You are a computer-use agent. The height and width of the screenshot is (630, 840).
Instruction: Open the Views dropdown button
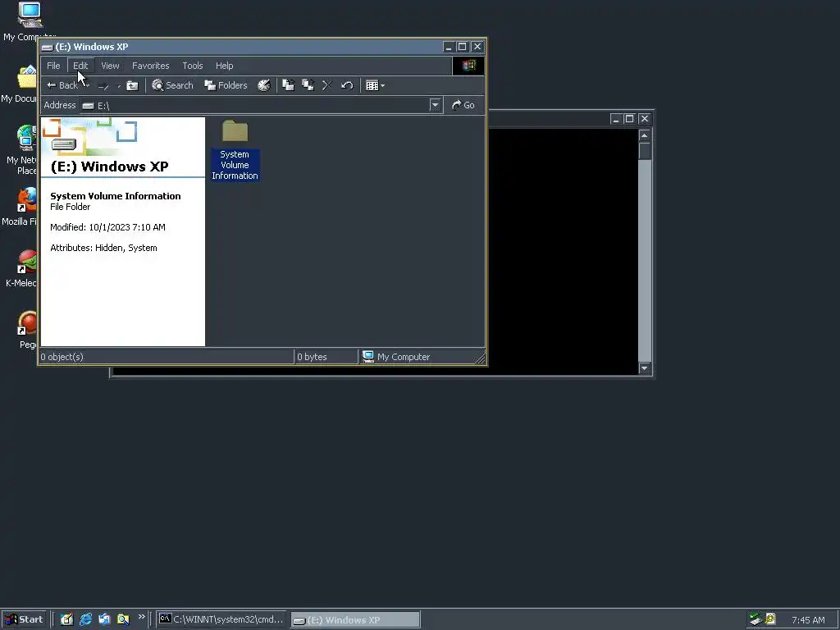point(375,85)
